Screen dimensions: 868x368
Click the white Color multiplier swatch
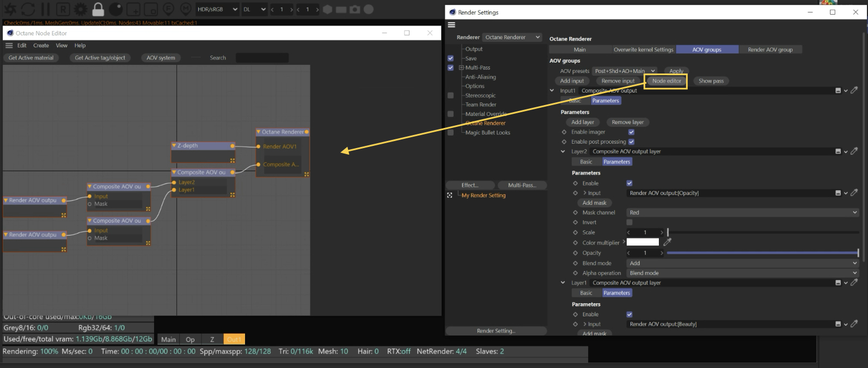[643, 242]
